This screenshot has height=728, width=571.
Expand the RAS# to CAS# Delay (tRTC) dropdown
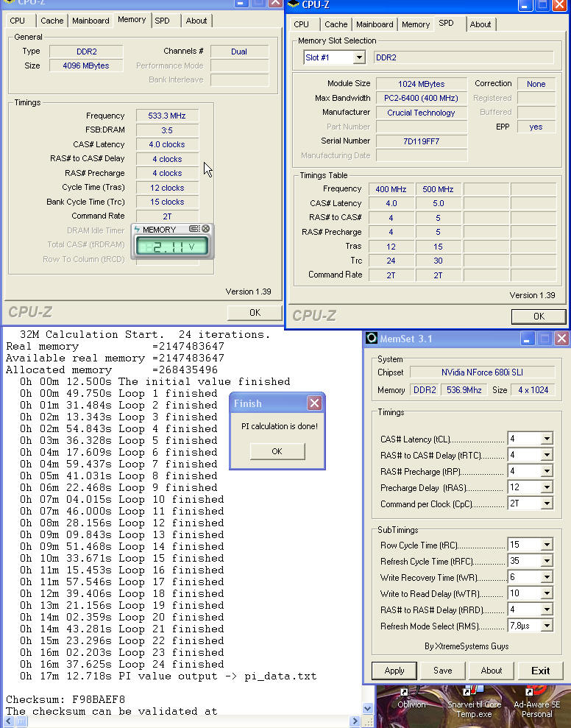click(547, 455)
